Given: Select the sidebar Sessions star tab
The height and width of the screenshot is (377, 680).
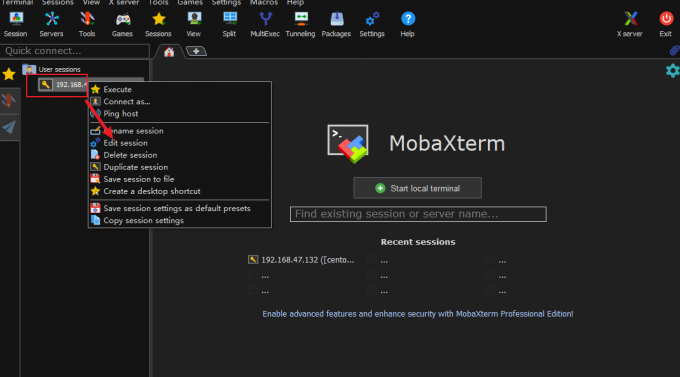Looking at the screenshot, I should coord(9,74).
